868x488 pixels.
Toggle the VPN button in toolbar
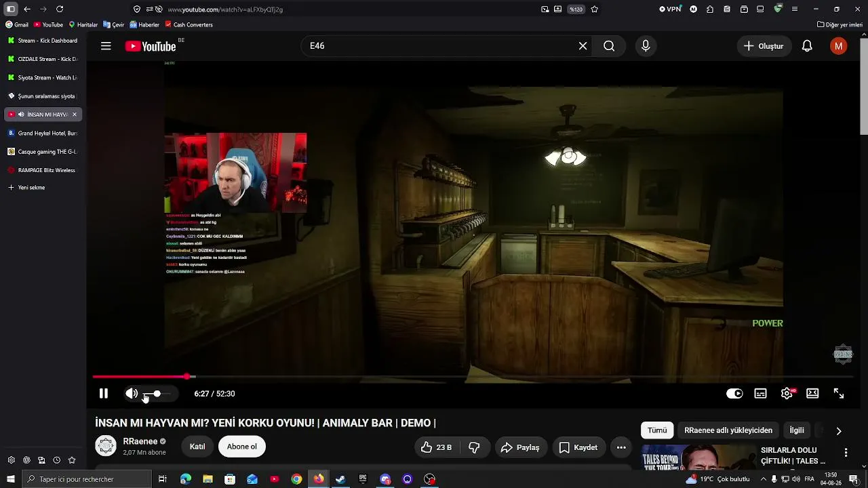click(x=670, y=9)
